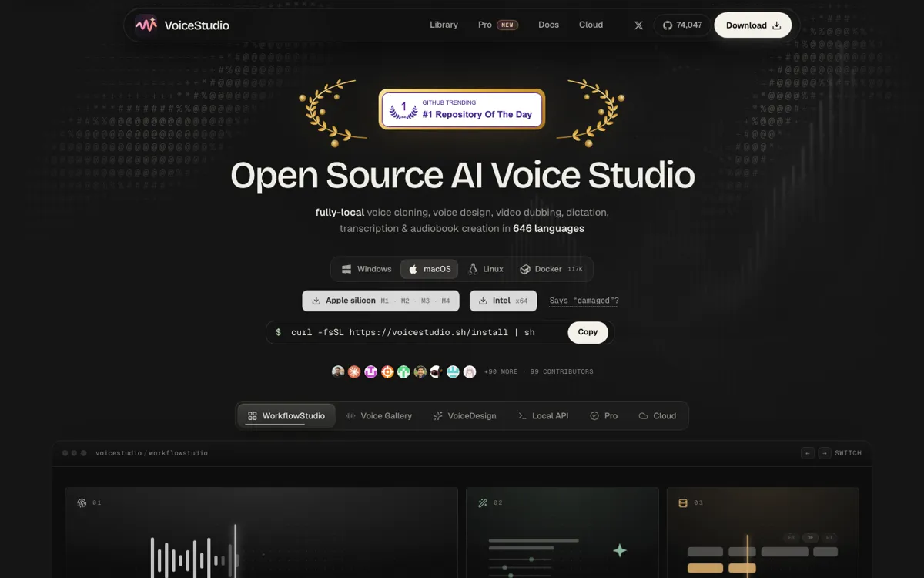
Task: Select the Windows platform option
Action: tap(367, 269)
